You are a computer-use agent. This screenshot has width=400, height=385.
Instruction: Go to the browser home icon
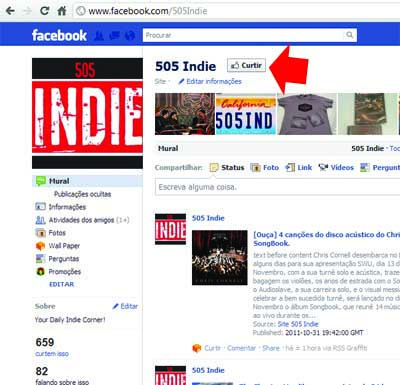62,11
